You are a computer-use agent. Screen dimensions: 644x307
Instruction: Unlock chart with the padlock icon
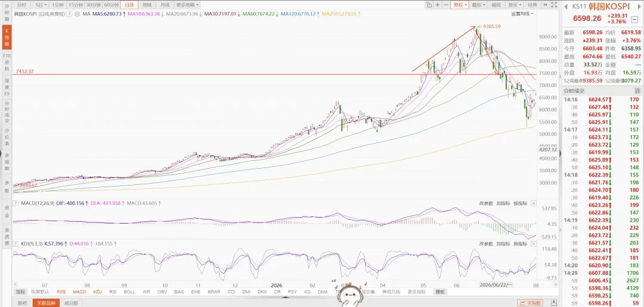coord(429,5)
